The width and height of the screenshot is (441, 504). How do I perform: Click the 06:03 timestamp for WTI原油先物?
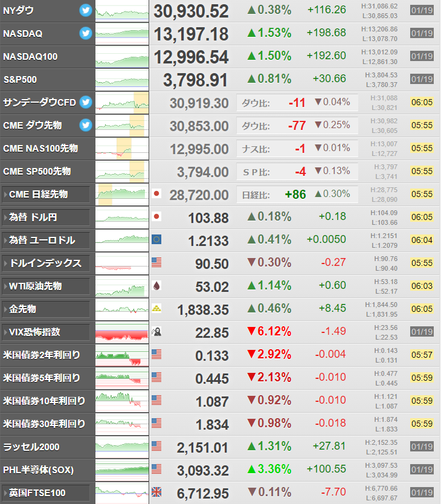click(x=422, y=286)
